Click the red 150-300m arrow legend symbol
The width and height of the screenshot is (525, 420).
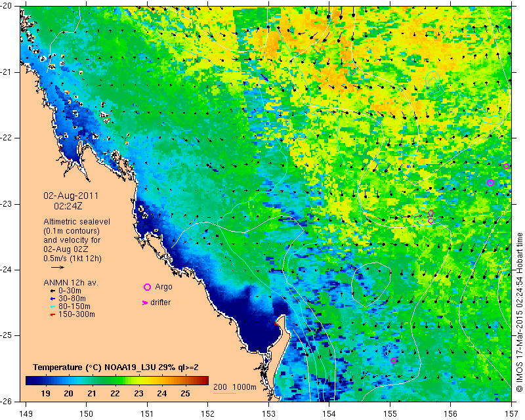(x=52, y=315)
